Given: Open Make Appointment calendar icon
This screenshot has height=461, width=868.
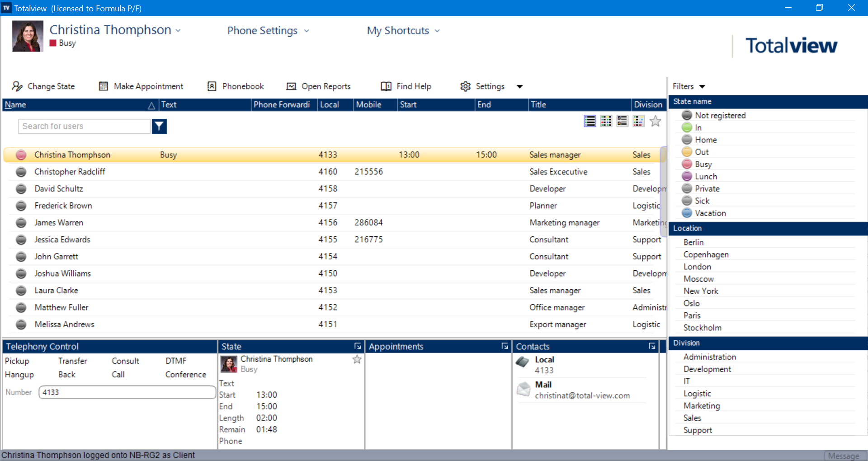Looking at the screenshot, I should 104,86.
